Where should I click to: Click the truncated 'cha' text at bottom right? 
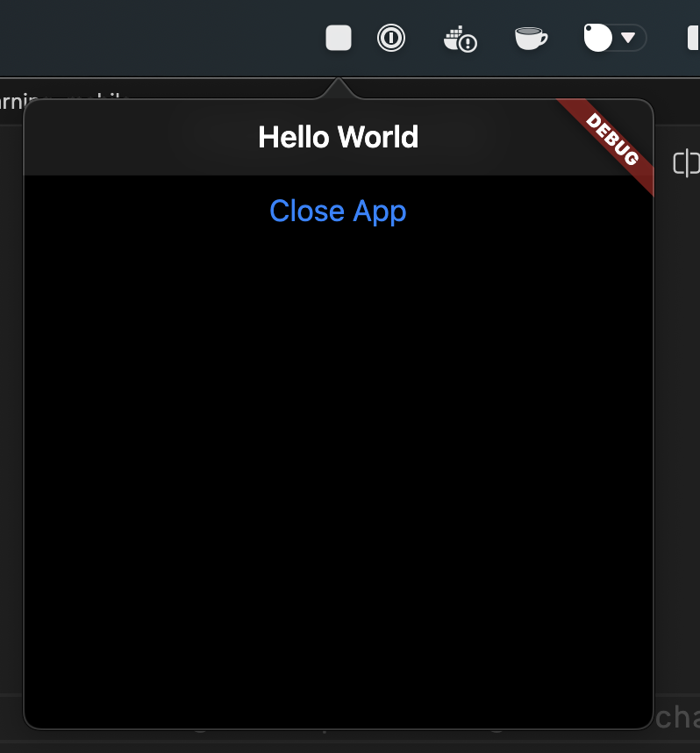tap(677, 717)
